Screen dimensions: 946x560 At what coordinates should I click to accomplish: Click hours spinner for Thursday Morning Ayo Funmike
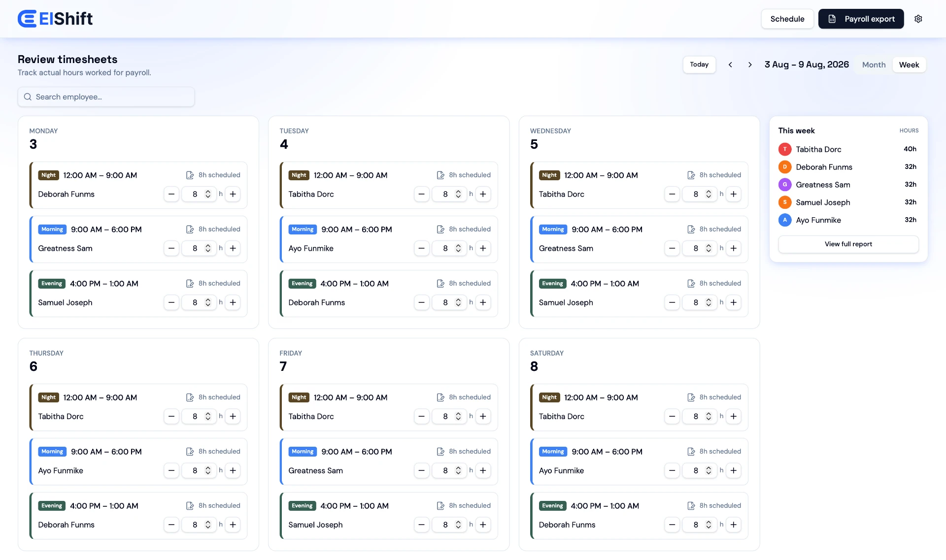pyautogui.click(x=208, y=470)
